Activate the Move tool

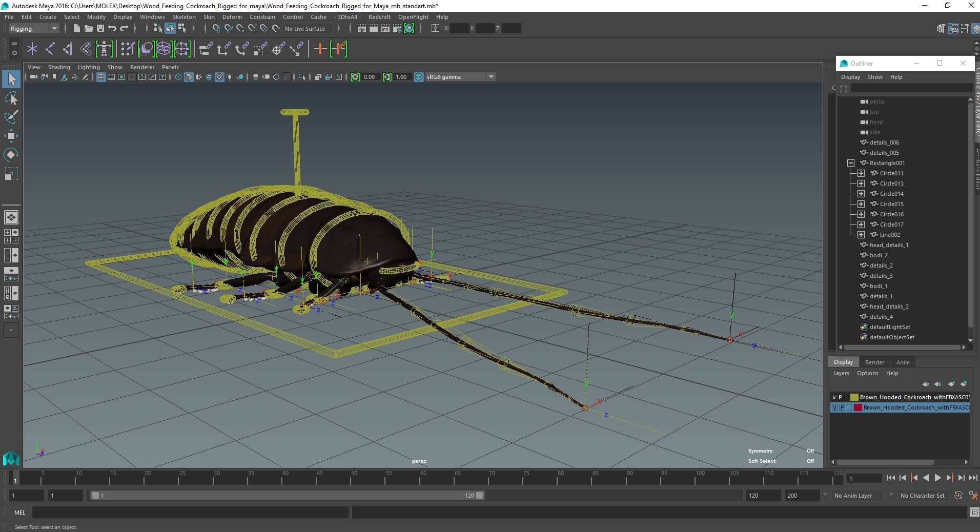click(x=11, y=136)
